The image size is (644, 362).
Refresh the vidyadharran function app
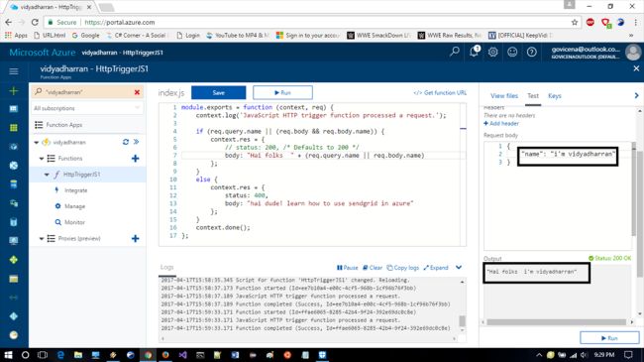(x=126, y=142)
